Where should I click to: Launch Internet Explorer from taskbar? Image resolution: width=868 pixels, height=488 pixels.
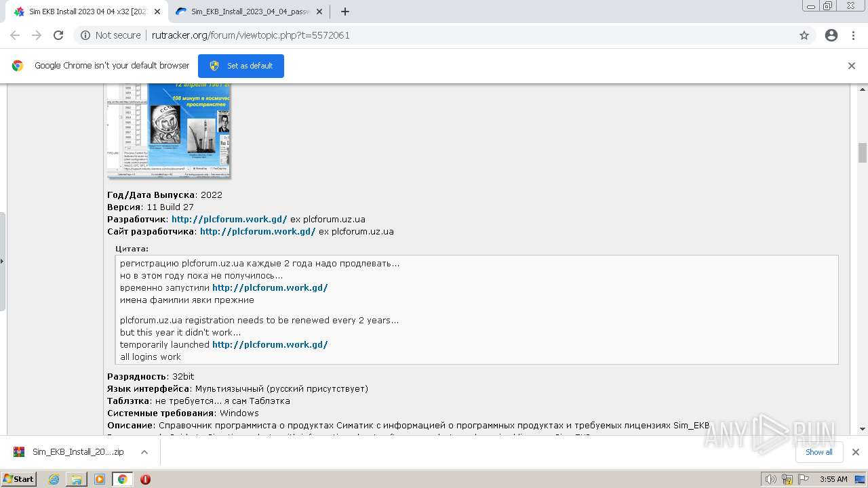click(54, 479)
